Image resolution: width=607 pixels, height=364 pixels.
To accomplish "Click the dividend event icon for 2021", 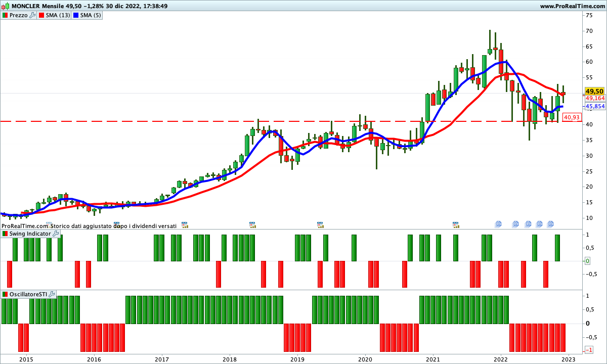I will (456, 224).
